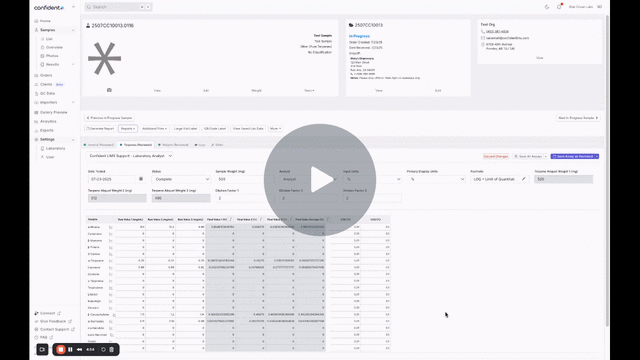
Task: Switch to the Terpenes (Reviewed) tab
Action: click(136, 145)
